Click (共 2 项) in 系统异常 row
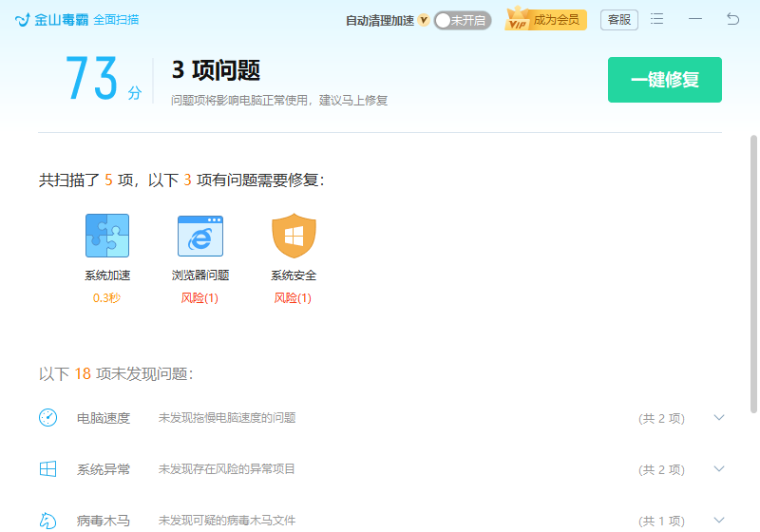 click(661, 469)
